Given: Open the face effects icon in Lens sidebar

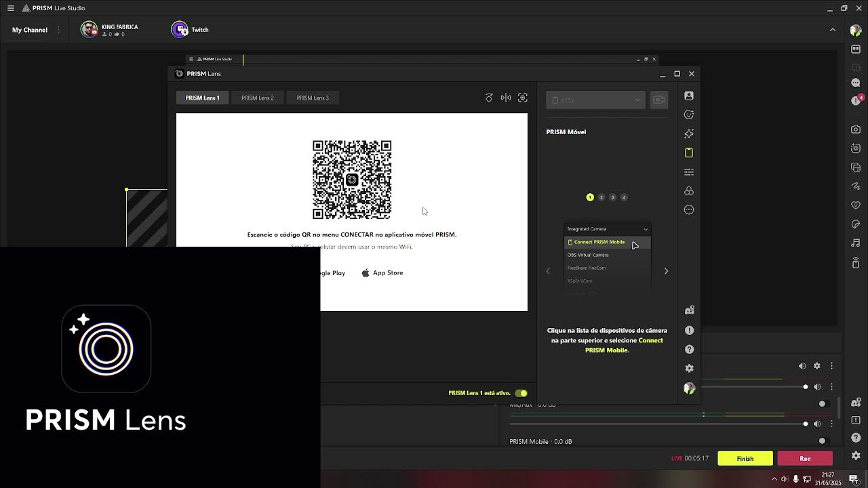Looking at the screenshot, I should (689, 115).
